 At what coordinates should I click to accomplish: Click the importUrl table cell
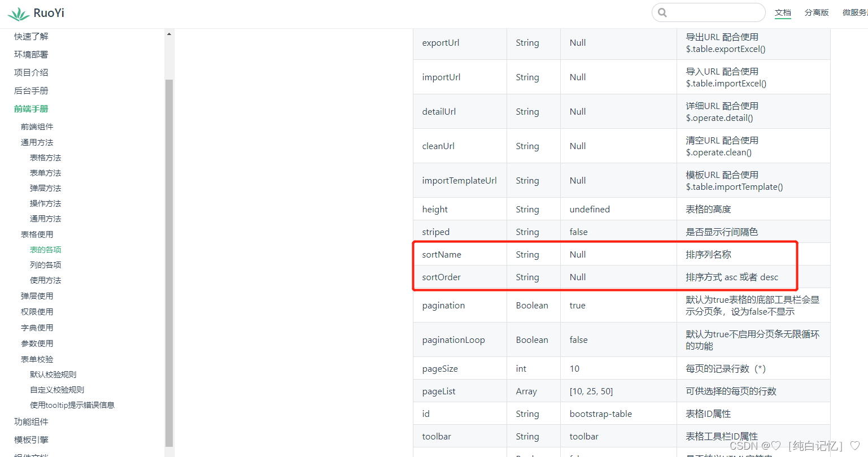click(x=460, y=77)
